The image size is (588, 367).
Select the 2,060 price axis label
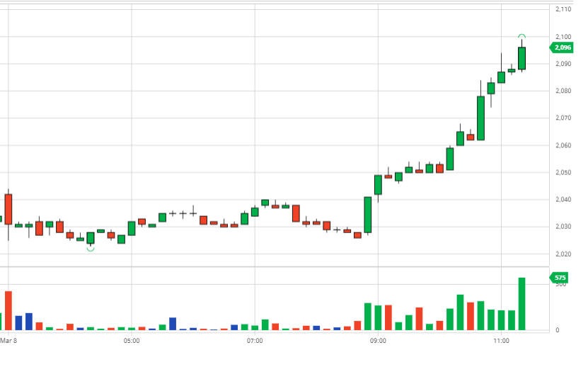click(x=563, y=145)
